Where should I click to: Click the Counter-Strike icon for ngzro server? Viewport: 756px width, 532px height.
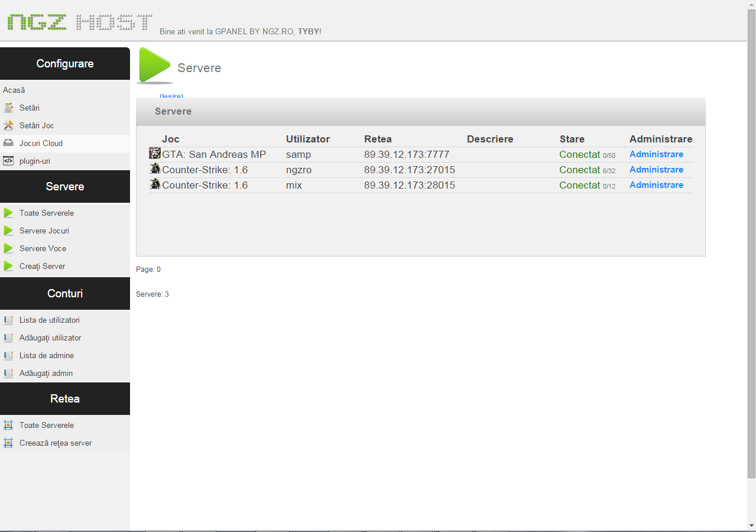155,169
